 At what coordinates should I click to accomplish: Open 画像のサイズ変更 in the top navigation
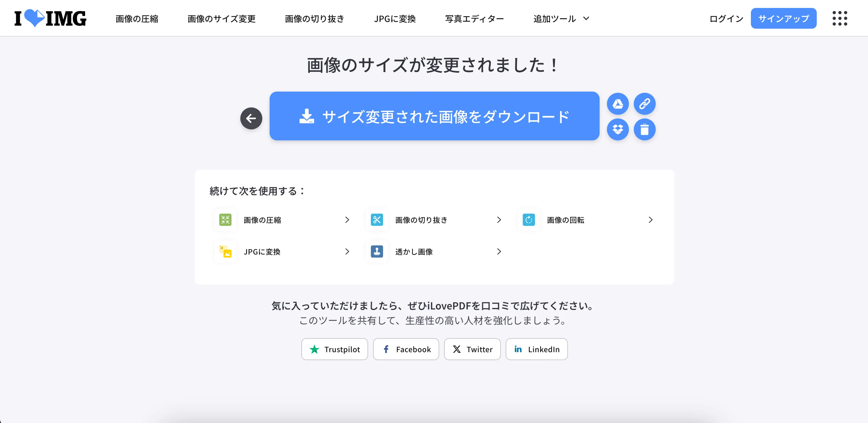click(x=221, y=19)
